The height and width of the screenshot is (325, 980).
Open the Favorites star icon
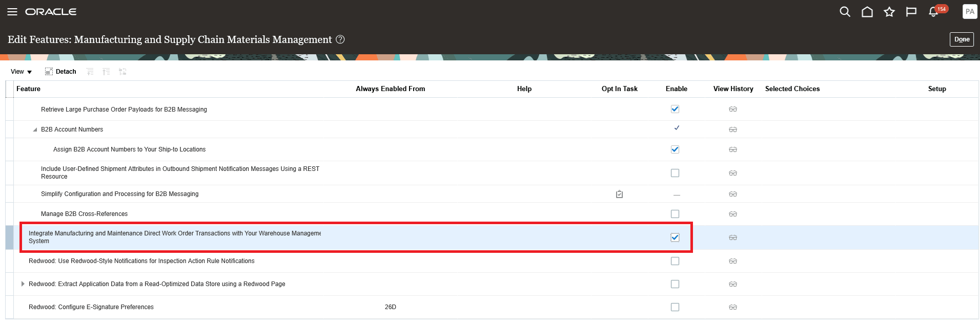tap(889, 12)
